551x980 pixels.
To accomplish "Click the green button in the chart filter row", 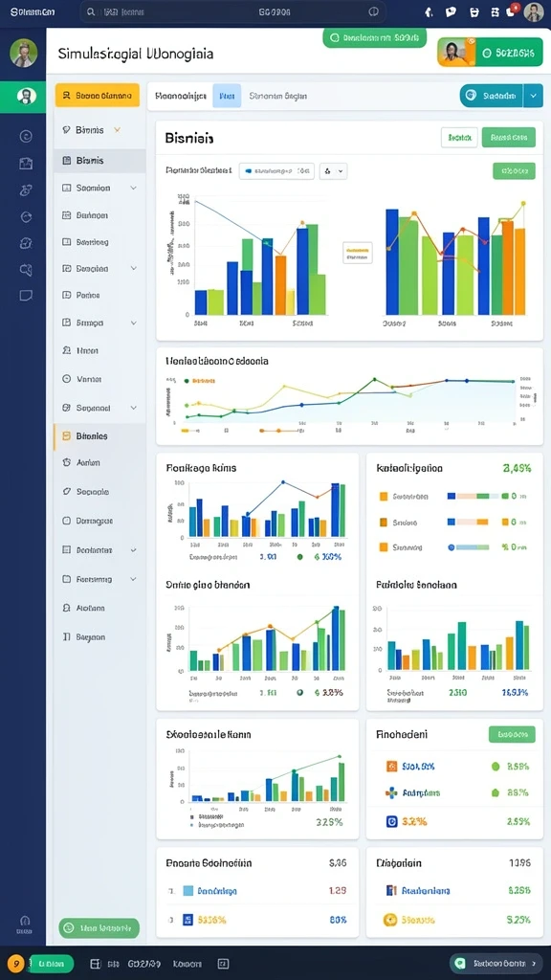I will [x=514, y=170].
